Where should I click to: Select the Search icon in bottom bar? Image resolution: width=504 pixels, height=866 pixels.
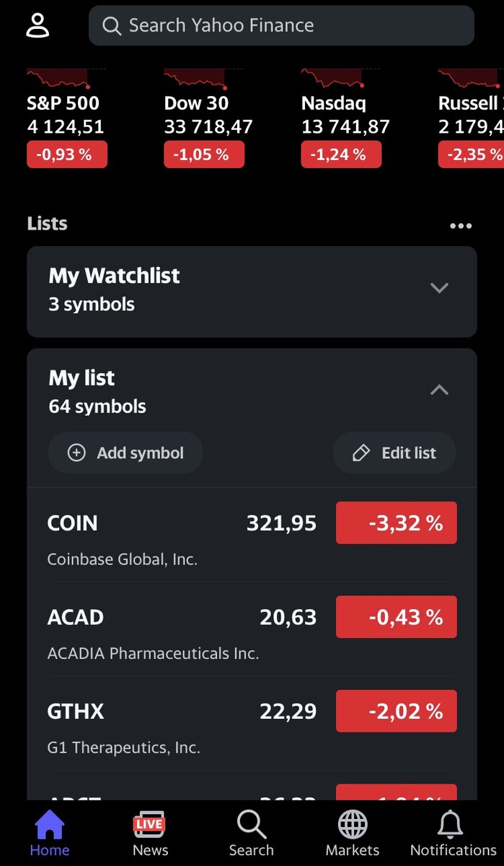tap(251, 825)
